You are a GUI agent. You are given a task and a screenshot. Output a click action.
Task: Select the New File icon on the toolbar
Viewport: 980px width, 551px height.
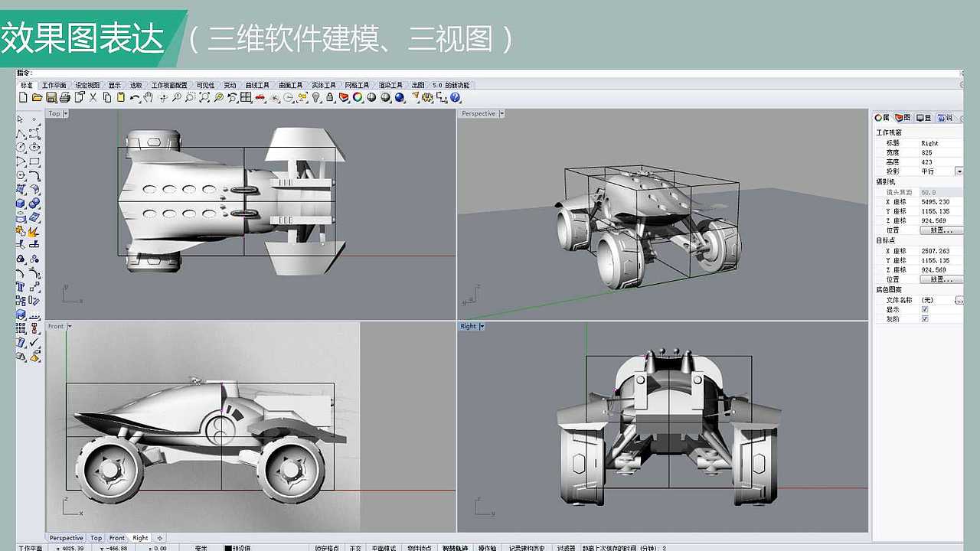24,98
